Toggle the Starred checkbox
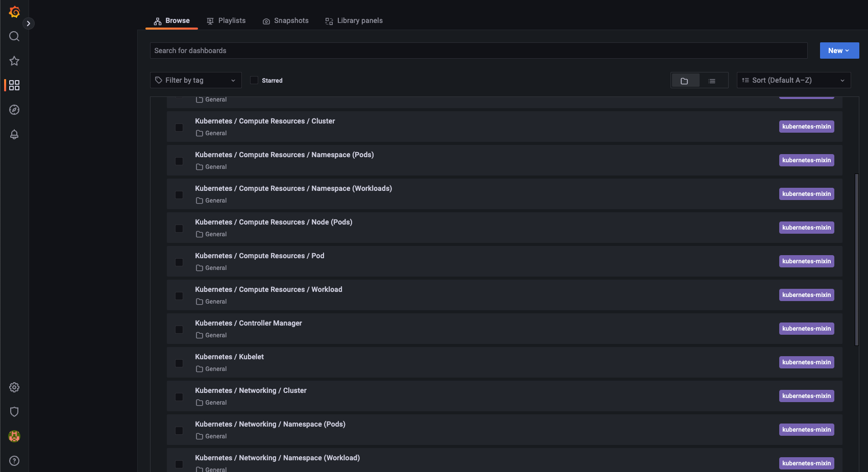868x472 pixels. [254, 80]
